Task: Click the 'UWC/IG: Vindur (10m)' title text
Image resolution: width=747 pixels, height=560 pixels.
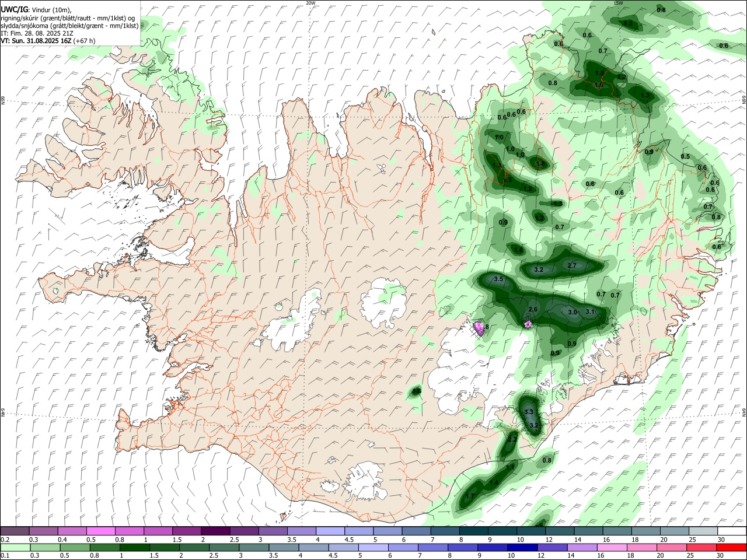Action: coord(36,10)
